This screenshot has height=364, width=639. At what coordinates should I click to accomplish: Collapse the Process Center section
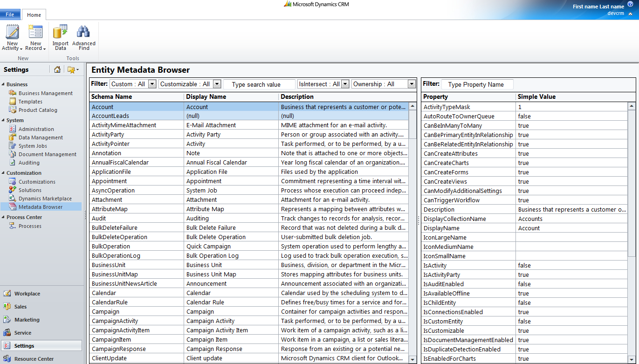coord(3,217)
